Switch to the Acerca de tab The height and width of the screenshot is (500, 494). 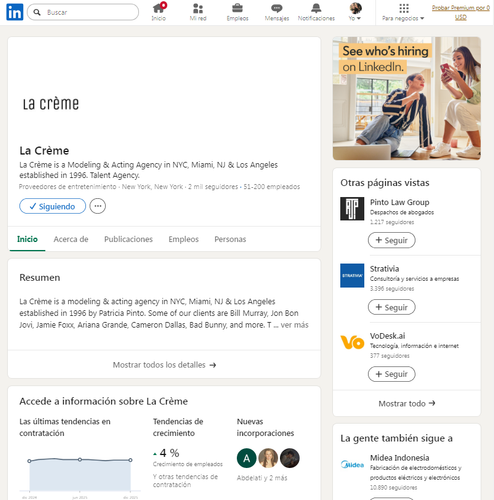pos(71,239)
